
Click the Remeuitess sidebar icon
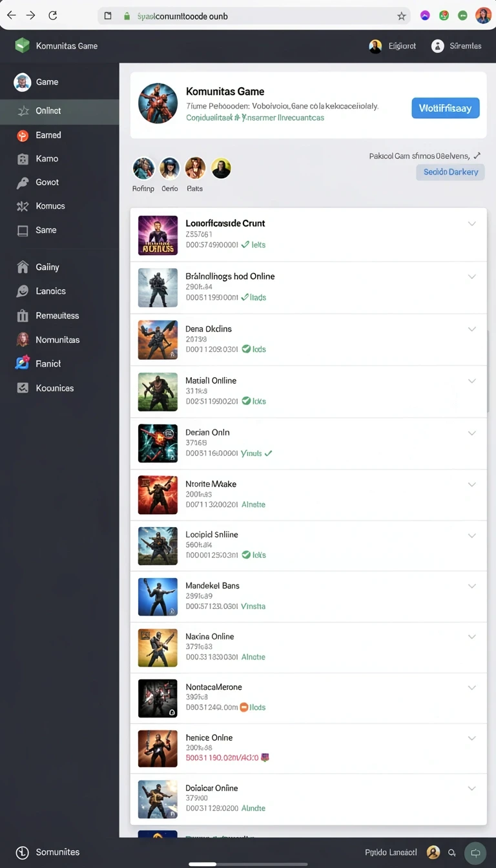coord(23,316)
